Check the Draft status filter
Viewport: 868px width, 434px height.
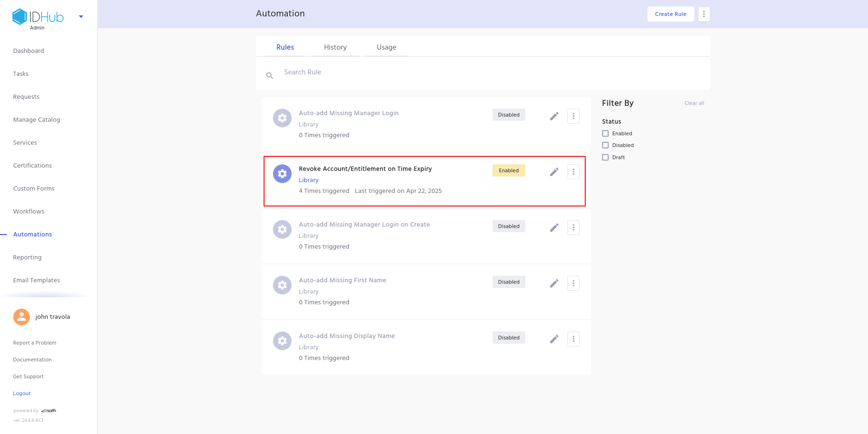605,157
